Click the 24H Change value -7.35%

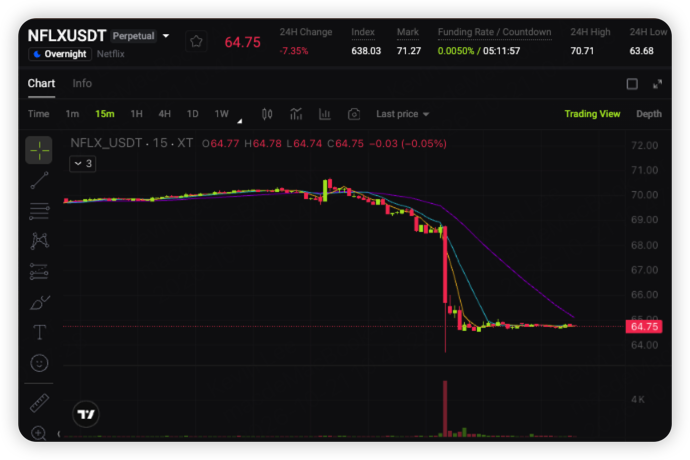point(294,51)
